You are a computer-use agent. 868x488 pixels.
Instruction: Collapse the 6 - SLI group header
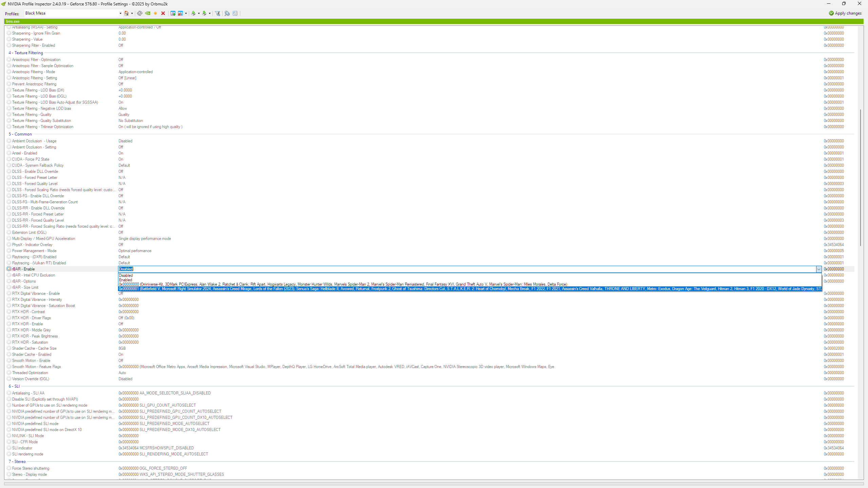[x=14, y=386]
